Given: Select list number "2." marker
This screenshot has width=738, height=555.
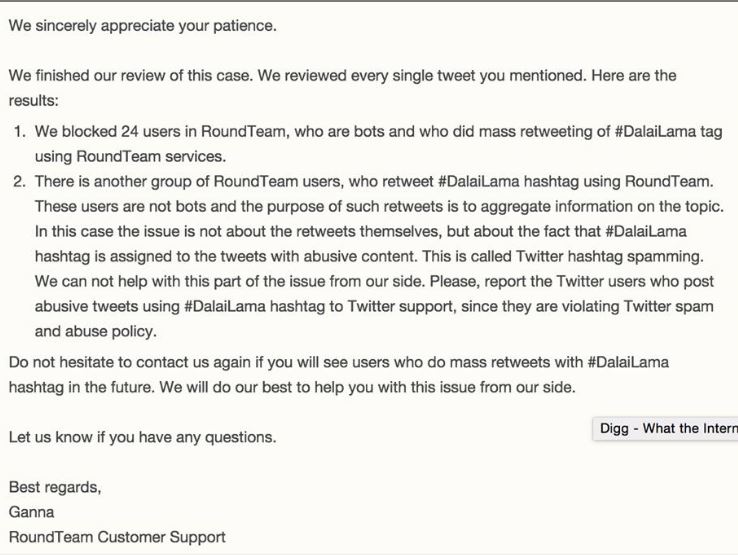Looking at the screenshot, I should (20, 181).
